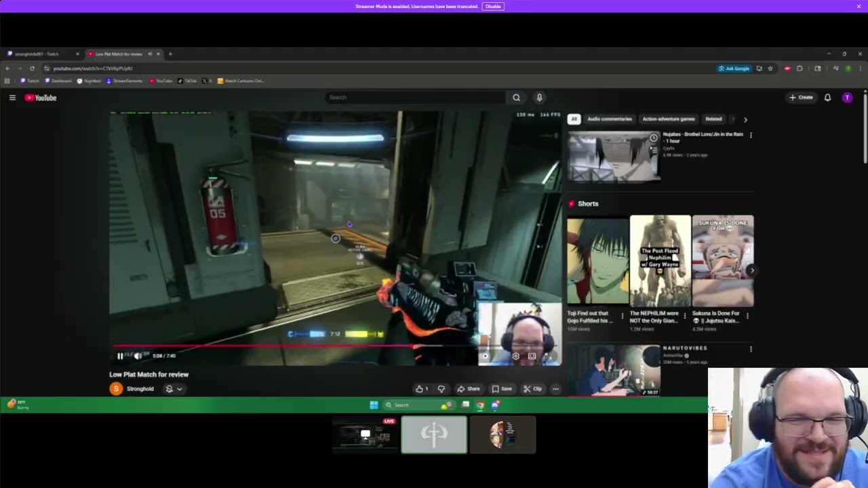Mute the video player volume
The width and height of the screenshot is (868, 488).
(x=138, y=356)
